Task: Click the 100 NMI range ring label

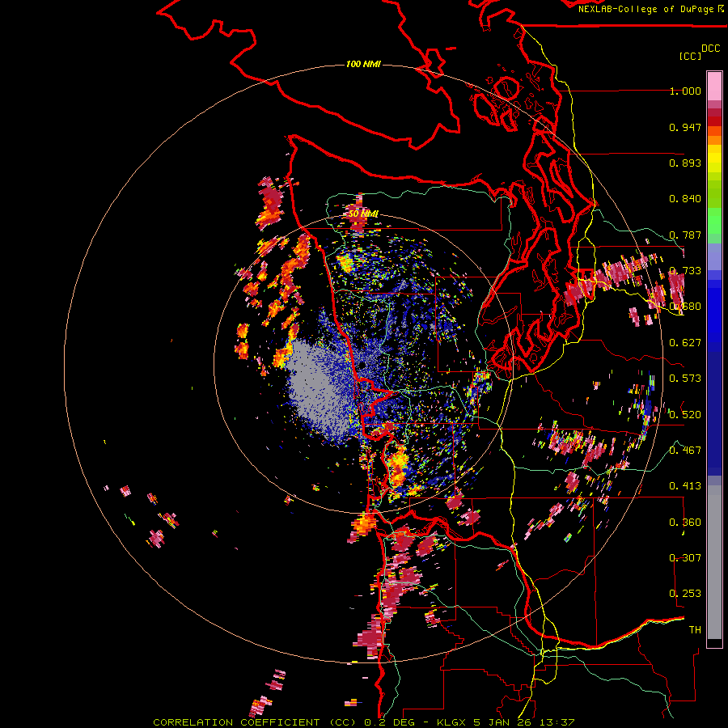Action: click(363, 64)
